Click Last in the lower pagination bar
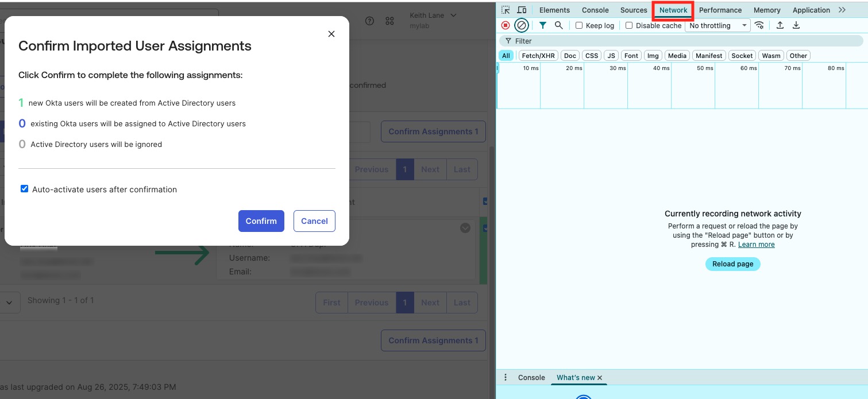The height and width of the screenshot is (399, 868). 462,303
